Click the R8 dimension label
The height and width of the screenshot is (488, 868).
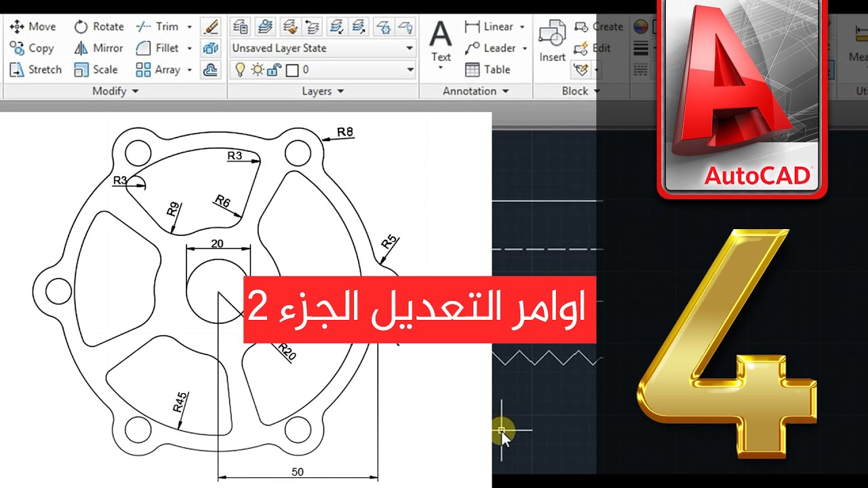point(346,132)
